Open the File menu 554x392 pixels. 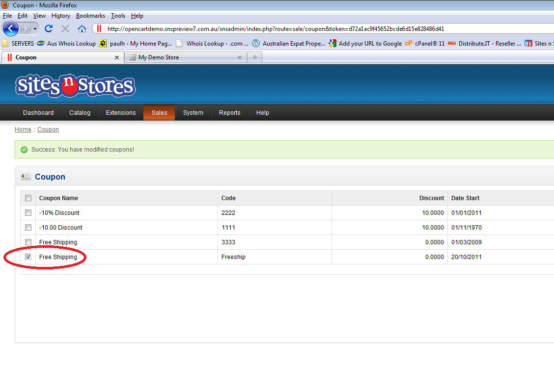tap(7, 16)
